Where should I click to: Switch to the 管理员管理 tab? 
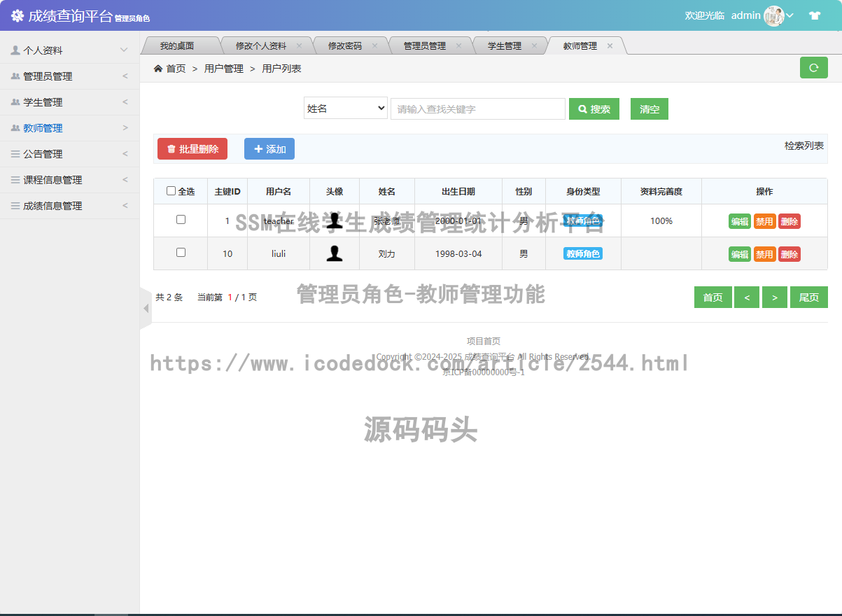[x=424, y=45]
